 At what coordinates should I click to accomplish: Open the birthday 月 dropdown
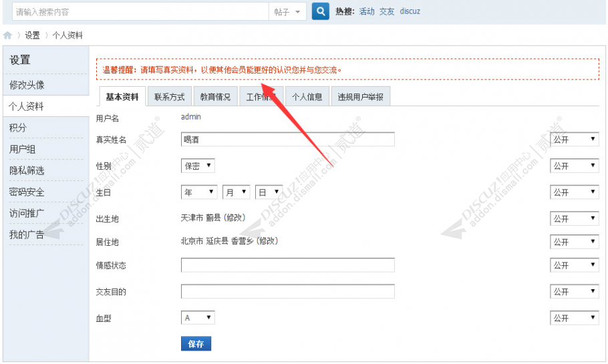click(236, 192)
